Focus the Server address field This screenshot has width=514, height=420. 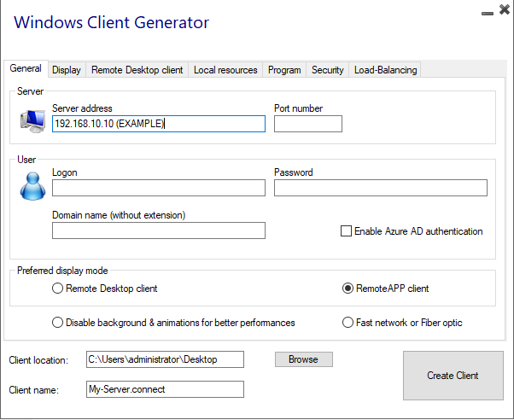point(158,124)
